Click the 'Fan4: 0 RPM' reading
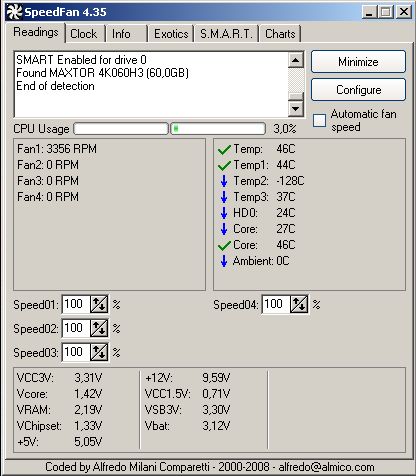Image resolution: width=416 pixels, height=476 pixels. pos(48,197)
